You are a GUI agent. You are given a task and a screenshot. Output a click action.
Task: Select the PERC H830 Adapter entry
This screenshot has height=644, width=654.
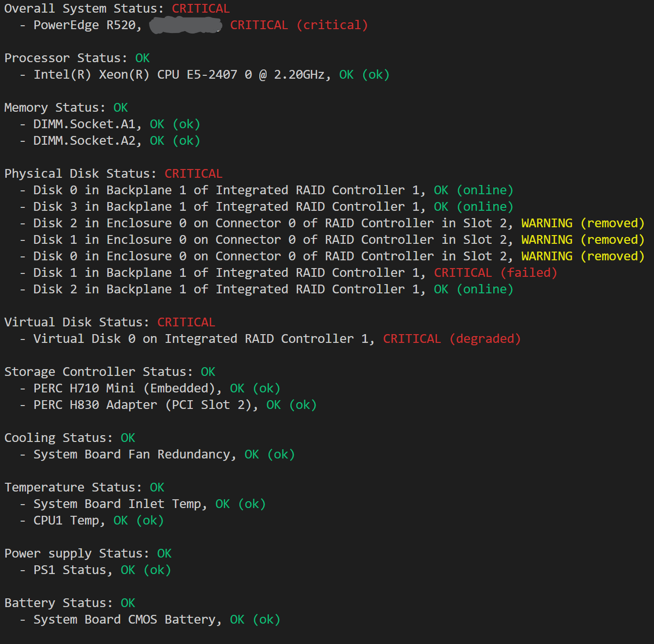tap(175, 405)
